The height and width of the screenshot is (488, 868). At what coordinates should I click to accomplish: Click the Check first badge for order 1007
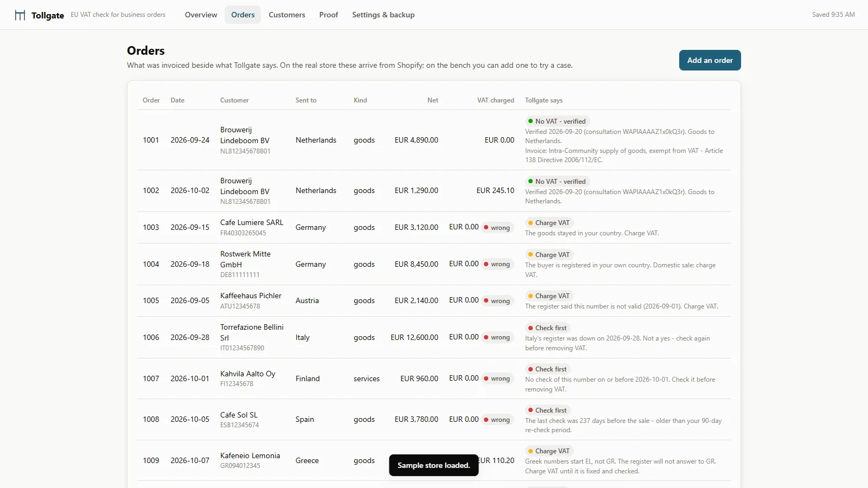tap(547, 369)
